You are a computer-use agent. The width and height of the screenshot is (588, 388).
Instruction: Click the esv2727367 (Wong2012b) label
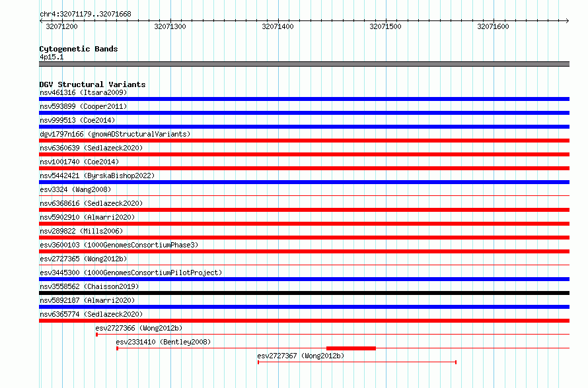tap(301, 356)
